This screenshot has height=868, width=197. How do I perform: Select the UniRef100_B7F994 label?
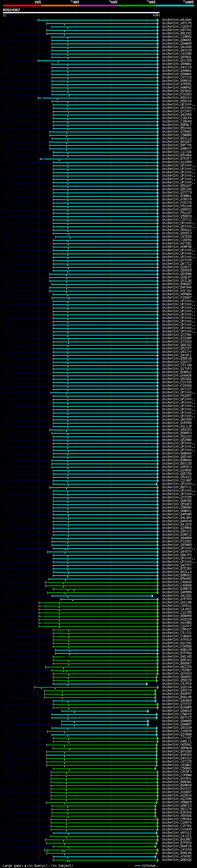pyautogui.click(x=176, y=653)
